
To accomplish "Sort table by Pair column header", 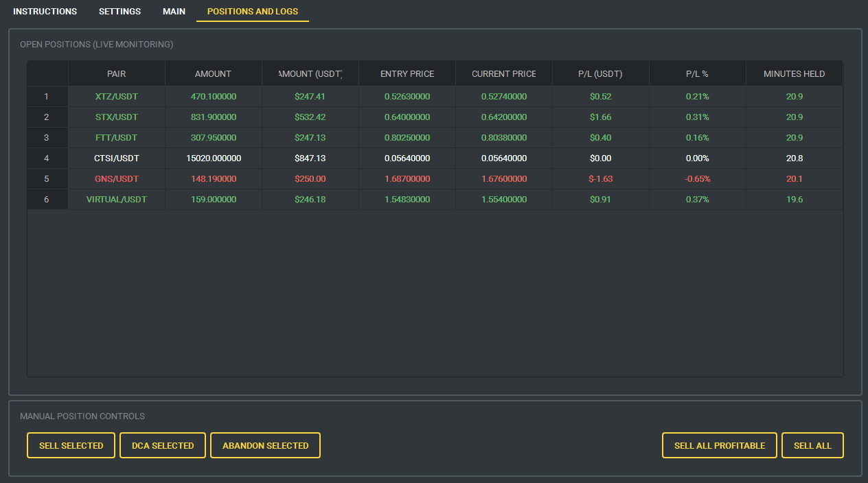I will pyautogui.click(x=117, y=74).
